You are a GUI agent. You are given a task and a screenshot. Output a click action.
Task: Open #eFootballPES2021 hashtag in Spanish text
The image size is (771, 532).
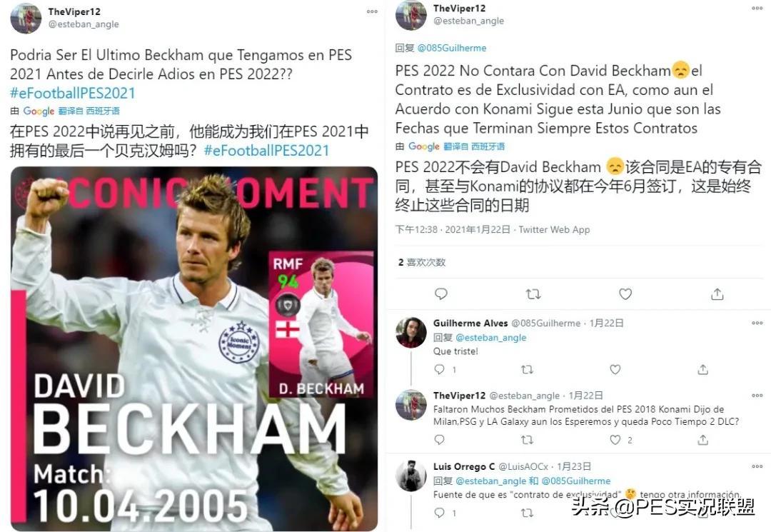point(72,93)
